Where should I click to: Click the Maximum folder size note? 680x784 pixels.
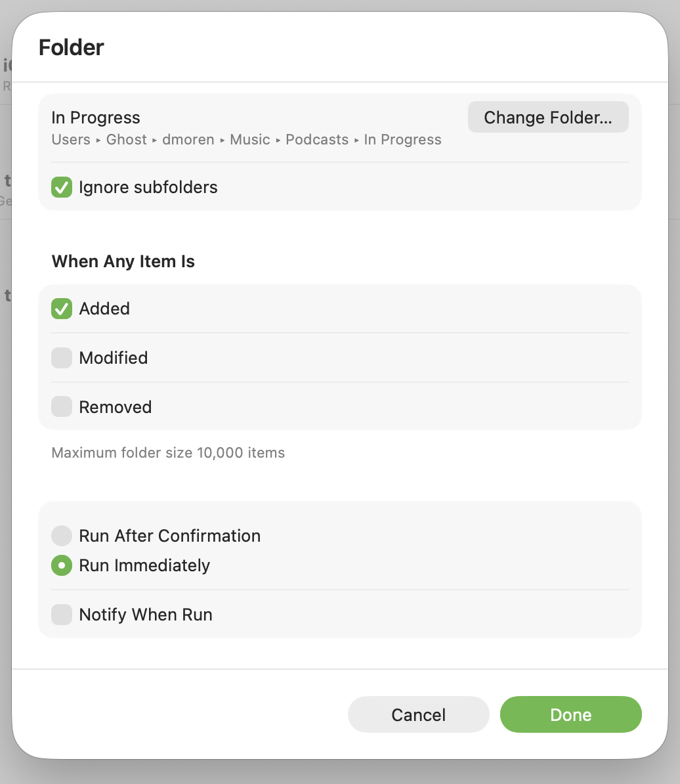[168, 452]
